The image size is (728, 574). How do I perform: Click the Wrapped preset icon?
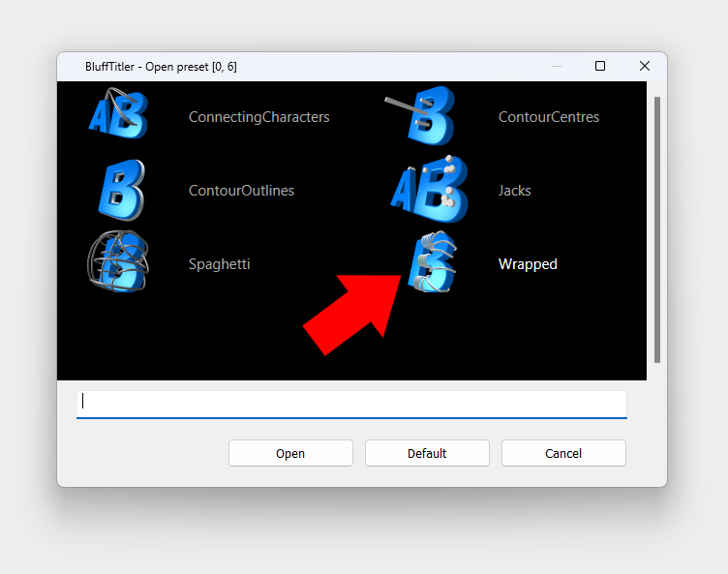(430, 262)
